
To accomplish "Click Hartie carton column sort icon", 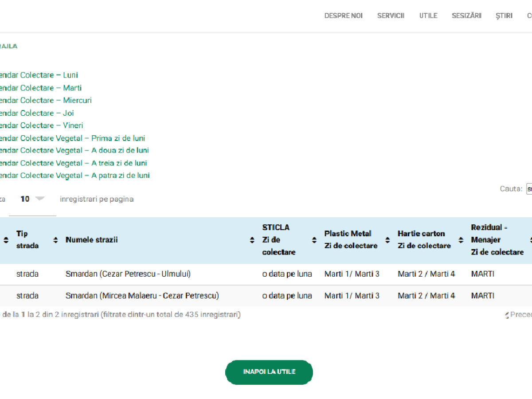I will point(461,240).
